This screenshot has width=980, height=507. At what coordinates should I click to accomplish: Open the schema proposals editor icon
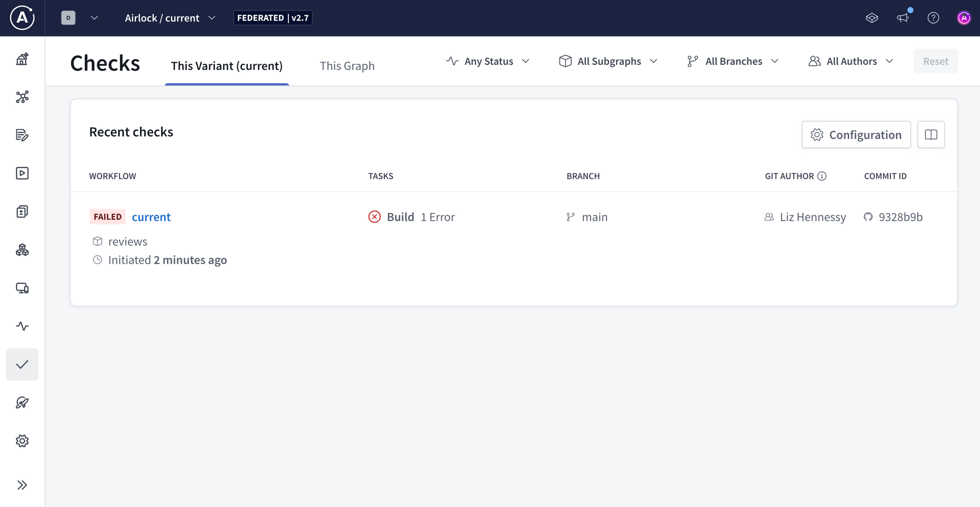(x=22, y=135)
